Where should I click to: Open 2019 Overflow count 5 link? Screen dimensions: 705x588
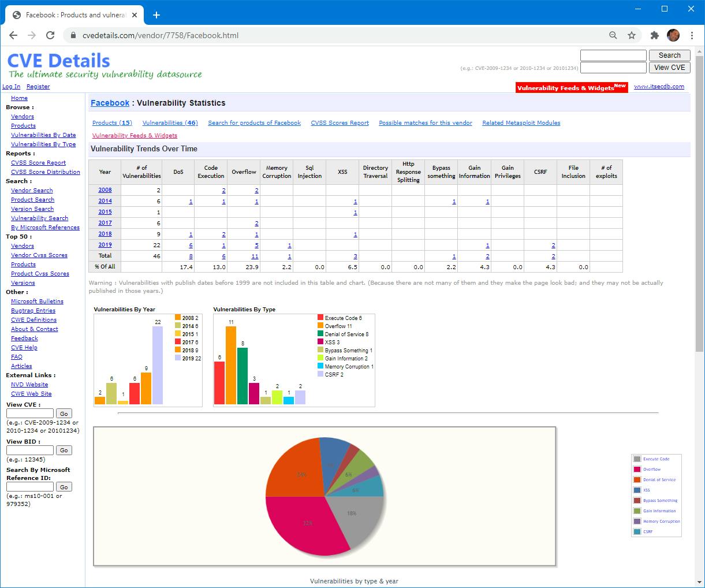[256, 245]
